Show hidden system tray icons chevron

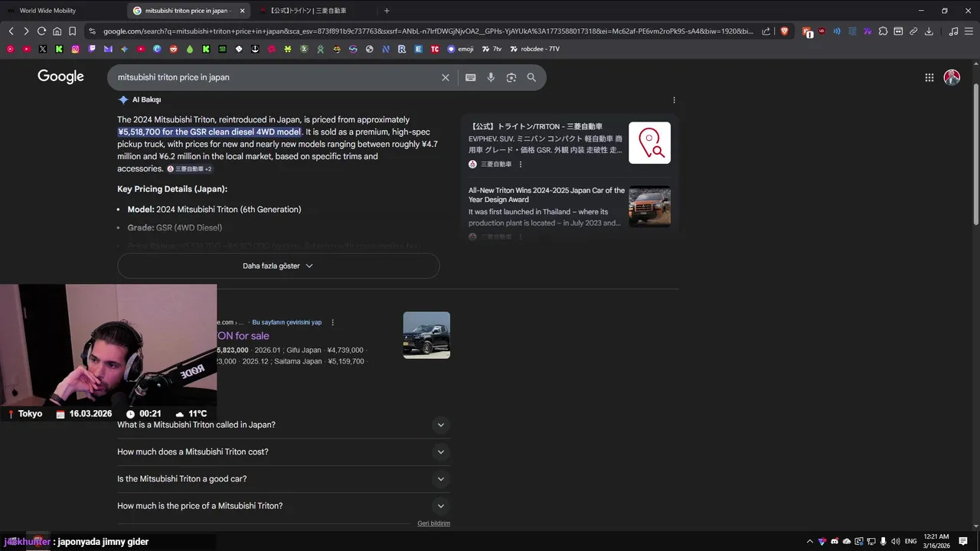(810, 541)
